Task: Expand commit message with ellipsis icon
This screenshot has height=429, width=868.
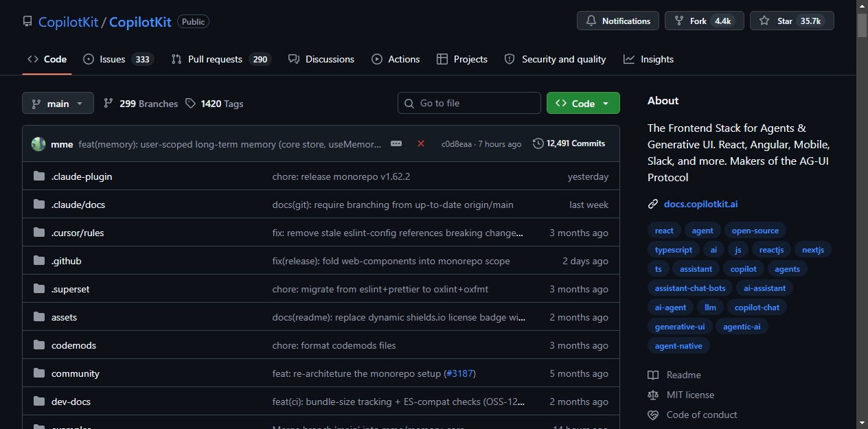Action: (396, 143)
